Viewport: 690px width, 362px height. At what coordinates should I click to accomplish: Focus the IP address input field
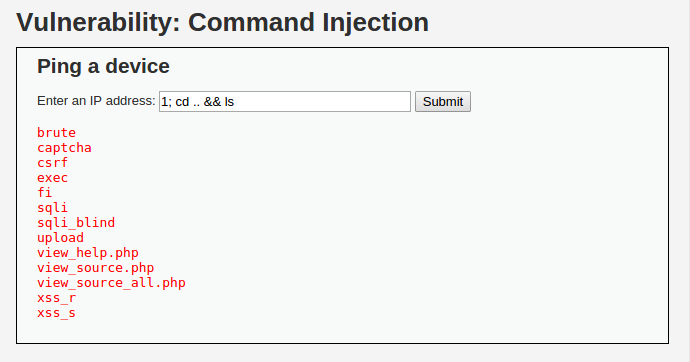pos(285,102)
